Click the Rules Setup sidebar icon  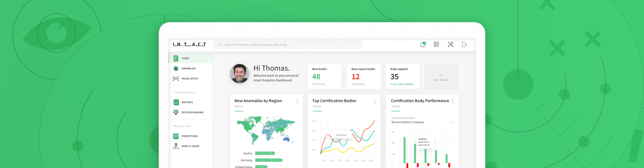click(x=176, y=79)
